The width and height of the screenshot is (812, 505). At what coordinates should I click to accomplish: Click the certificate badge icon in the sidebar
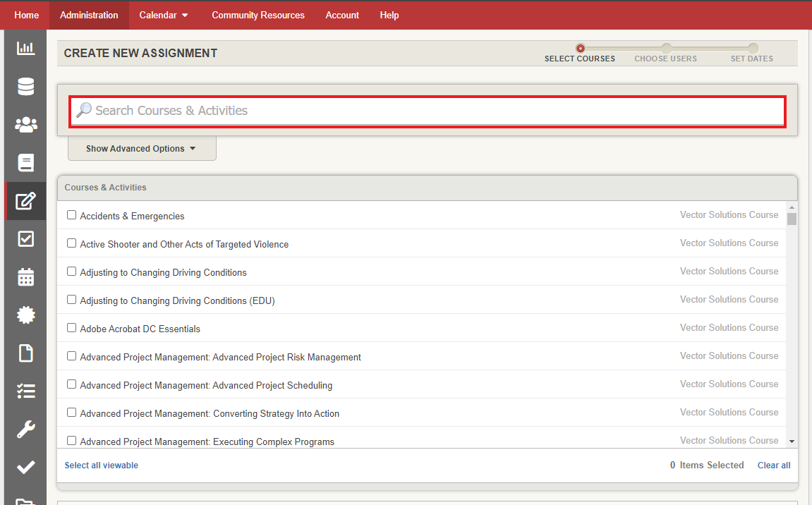pyautogui.click(x=25, y=315)
